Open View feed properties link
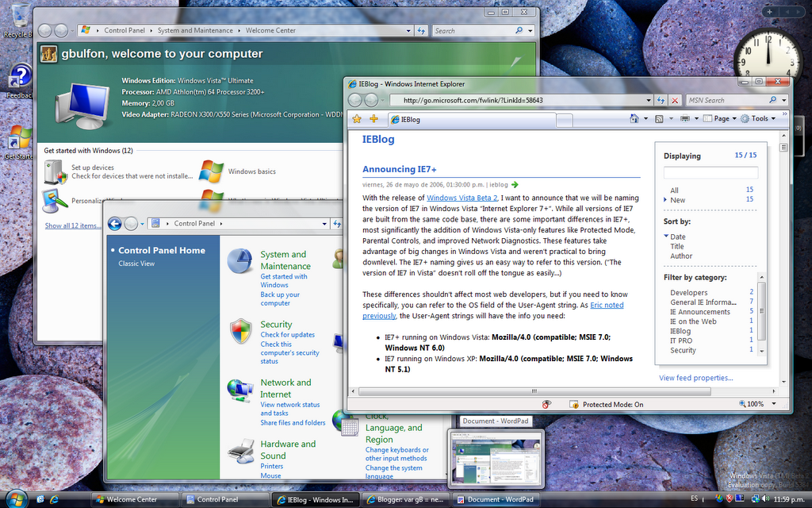This screenshot has height=508, width=812. click(696, 378)
